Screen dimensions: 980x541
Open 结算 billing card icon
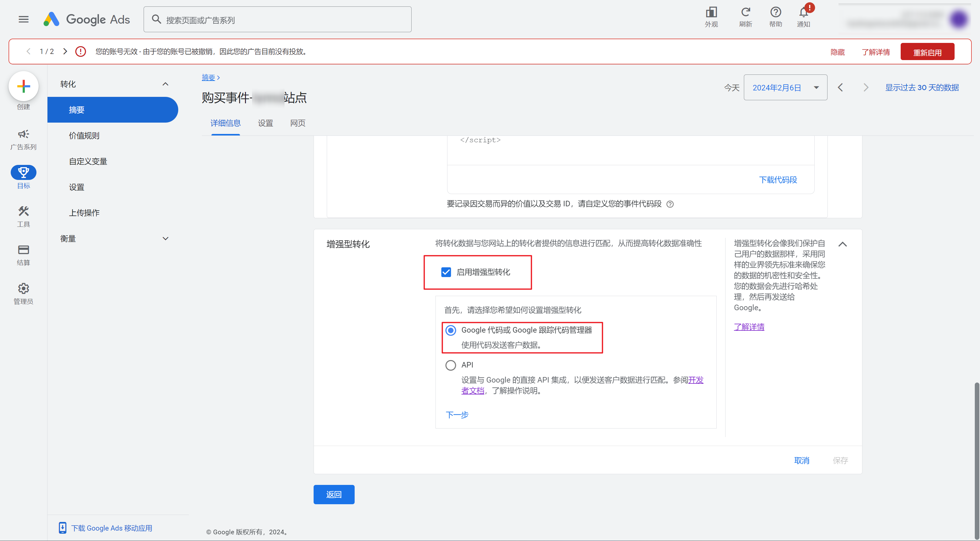point(24,250)
